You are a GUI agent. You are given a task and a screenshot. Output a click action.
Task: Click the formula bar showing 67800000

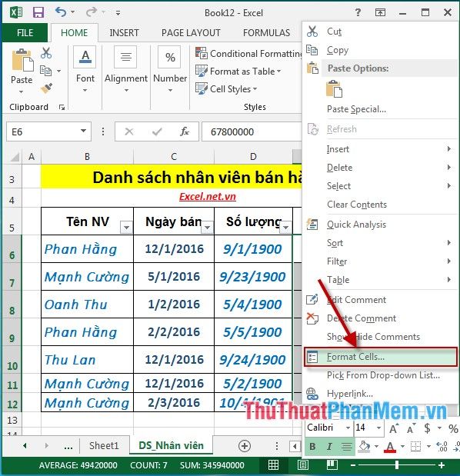coord(252,131)
